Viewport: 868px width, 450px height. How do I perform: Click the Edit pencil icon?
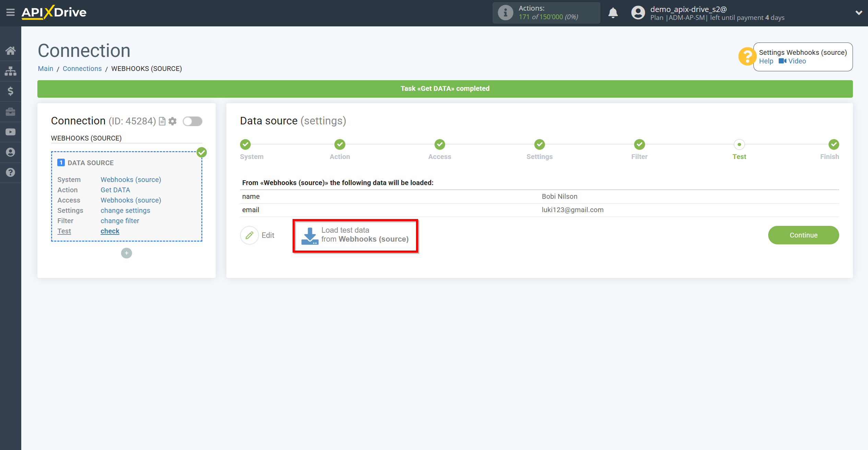(x=249, y=235)
